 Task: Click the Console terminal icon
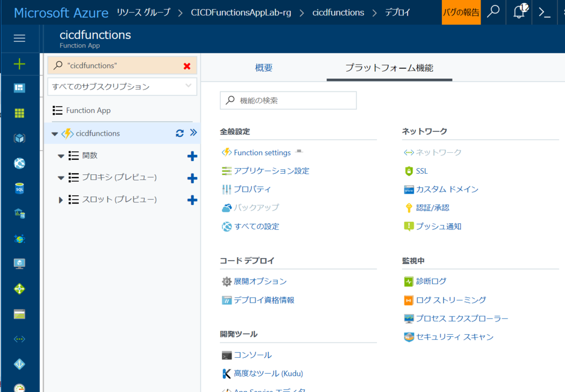pyautogui.click(x=227, y=355)
